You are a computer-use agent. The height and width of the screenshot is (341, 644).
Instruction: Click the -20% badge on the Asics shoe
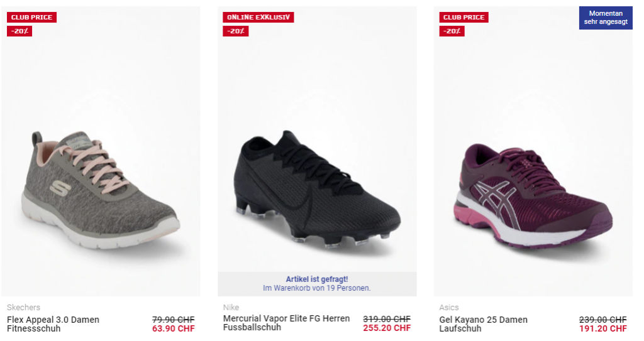[x=452, y=31]
